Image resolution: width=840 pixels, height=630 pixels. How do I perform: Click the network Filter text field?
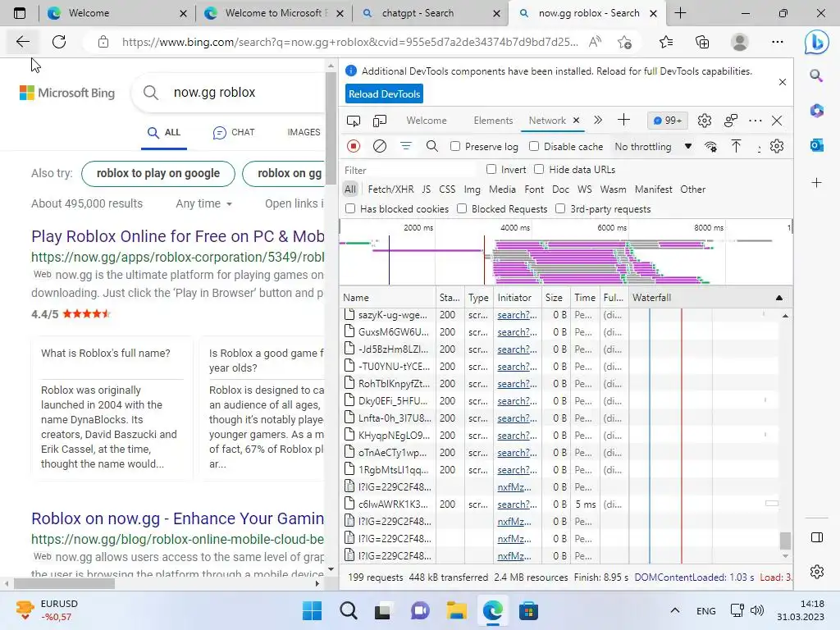click(409, 170)
